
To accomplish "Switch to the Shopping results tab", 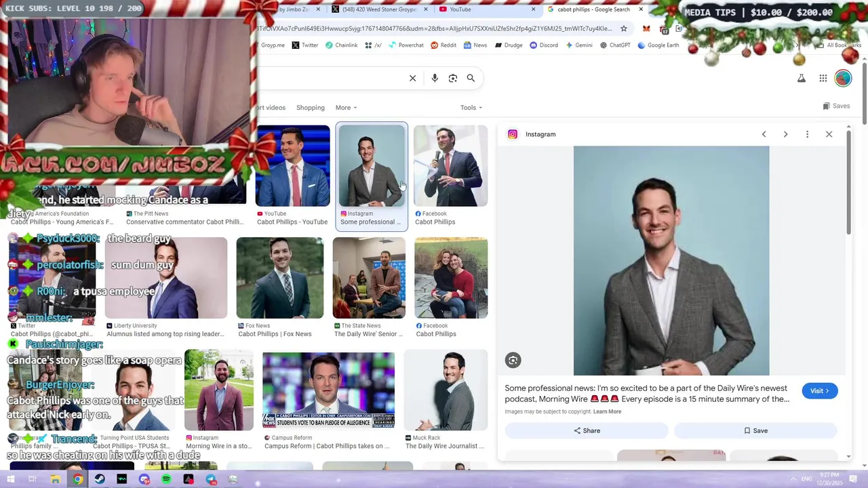I will click(310, 108).
